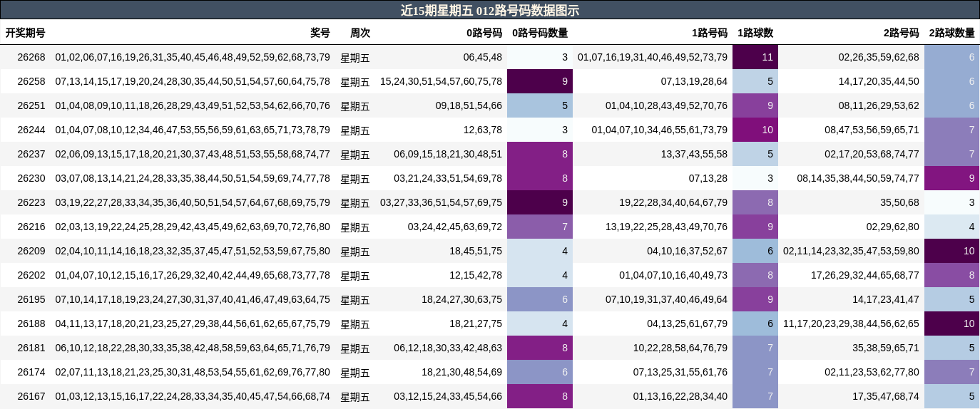Click the 1路号码 cell 13,37,43,55,58
Screen dimensions: 980x409
(694, 154)
